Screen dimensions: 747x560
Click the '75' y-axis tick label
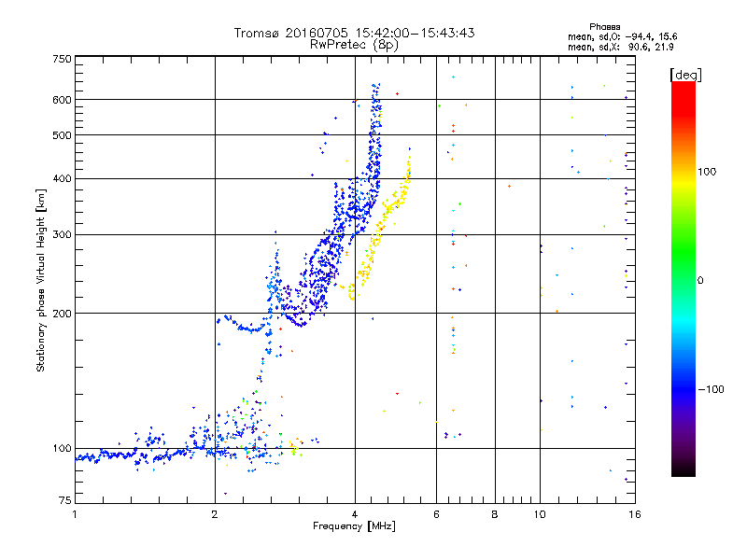click(x=65, y=500)
